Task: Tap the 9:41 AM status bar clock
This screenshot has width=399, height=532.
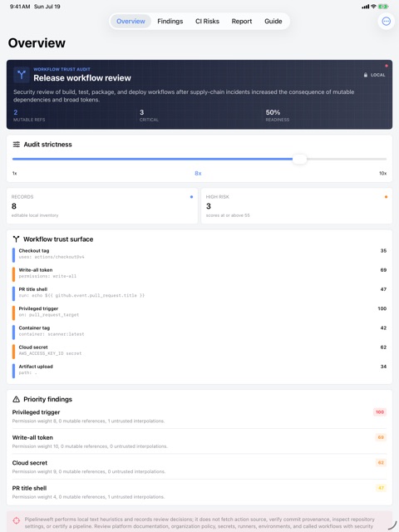Action: (20, 7)
